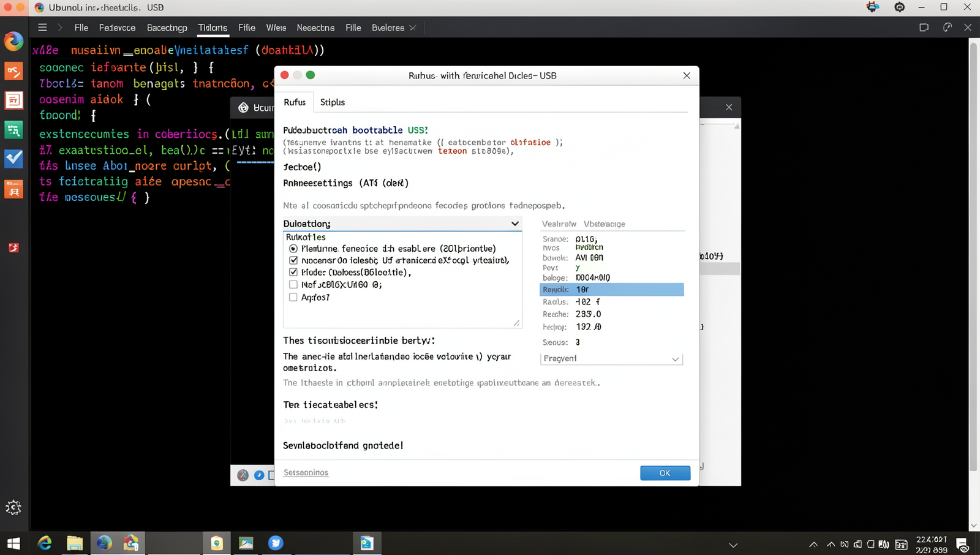This screenshot has width=980, height=555.
Task: Select the 'Recche: 283.0' row
Action: (x=611, y=314)
